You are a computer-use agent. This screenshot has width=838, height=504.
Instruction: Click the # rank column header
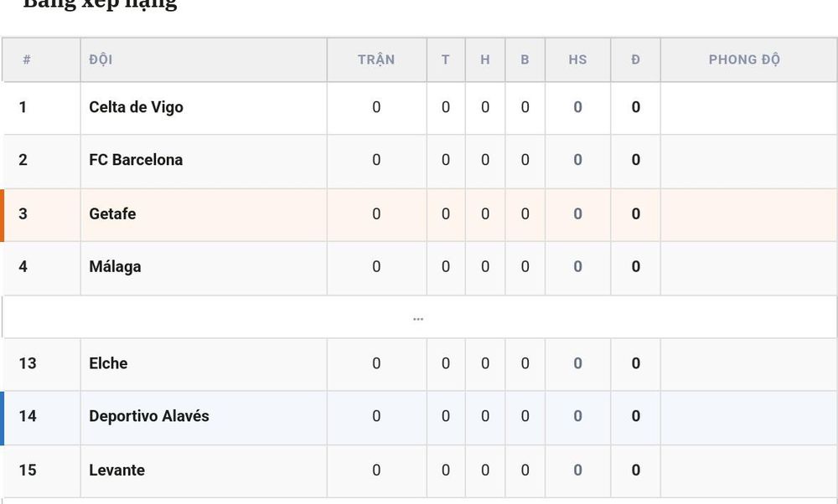pos(26,59)
